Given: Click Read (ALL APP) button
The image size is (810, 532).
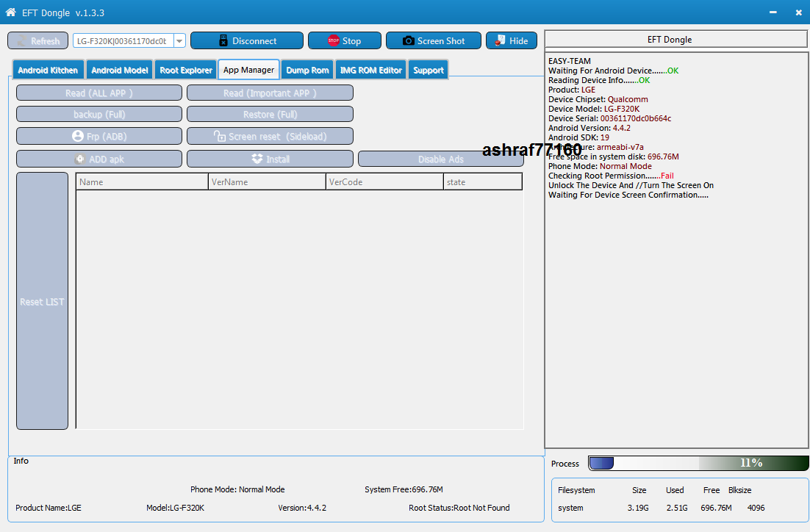Looking at the screenshot, I should point(99,93).
